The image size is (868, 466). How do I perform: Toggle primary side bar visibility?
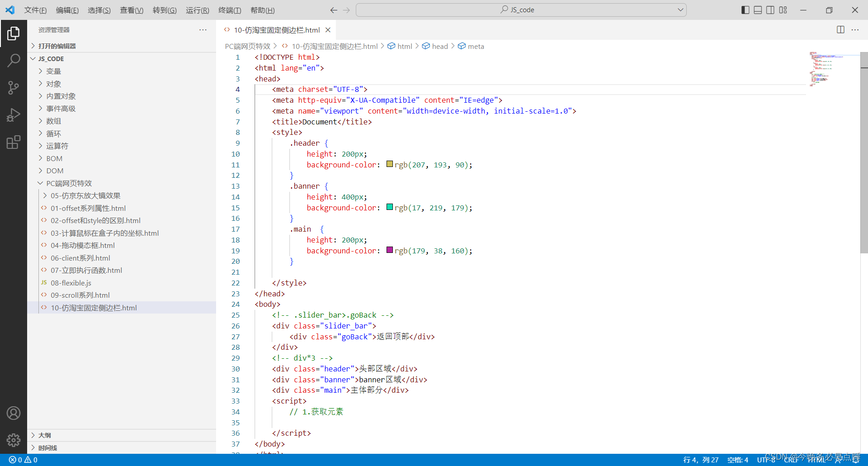point(745,10)
